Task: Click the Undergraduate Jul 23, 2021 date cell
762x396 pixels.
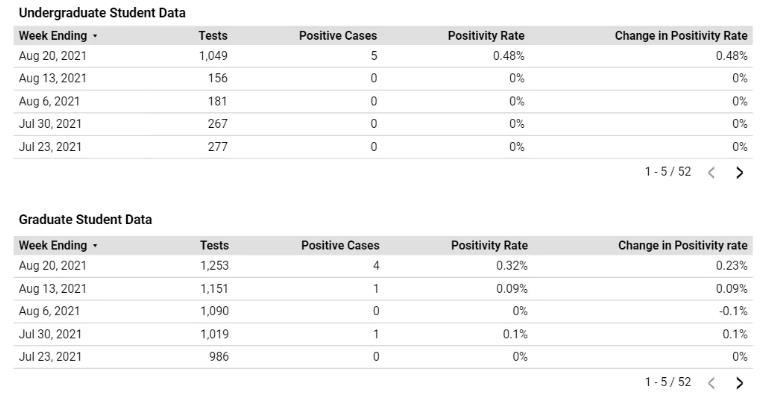Action: (50, 147)
